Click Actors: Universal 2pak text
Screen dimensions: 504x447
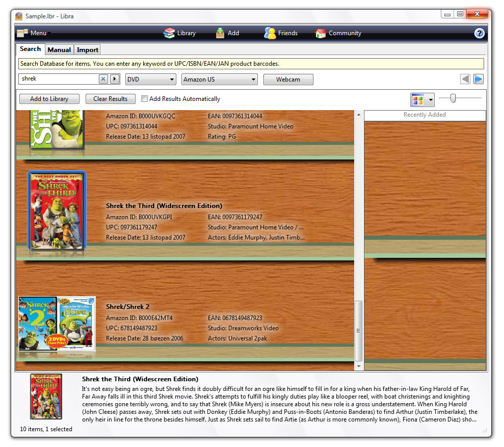click(x=237, y=338)
